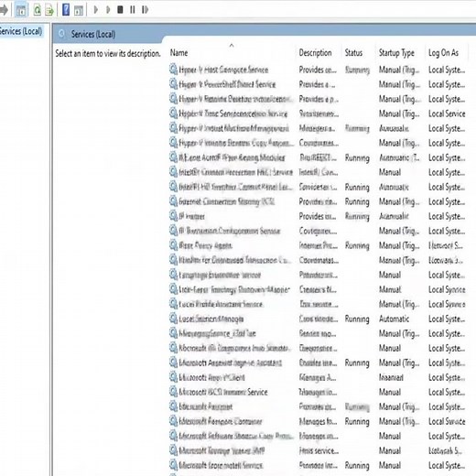The width and height of the screenshot is (476, 476).
Task: Select the Language Experience Service name
Action: [220, 275]
